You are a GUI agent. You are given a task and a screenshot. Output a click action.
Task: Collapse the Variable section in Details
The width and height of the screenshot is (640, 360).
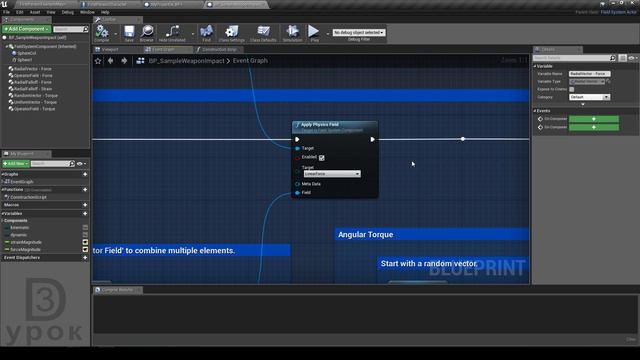click(x=535, y=66)
